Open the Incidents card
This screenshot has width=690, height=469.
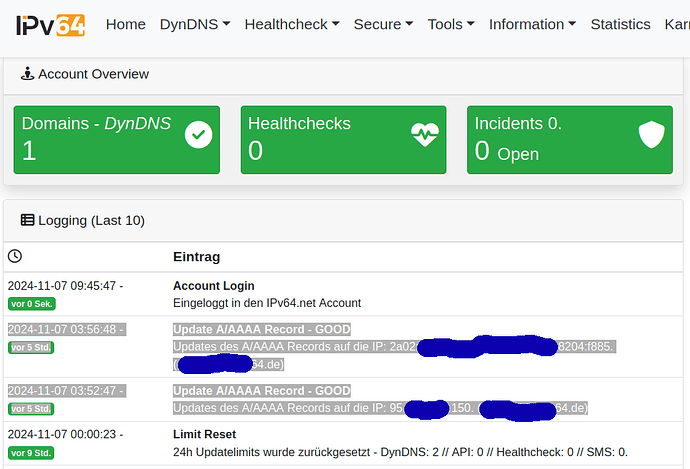coord(570,140)
